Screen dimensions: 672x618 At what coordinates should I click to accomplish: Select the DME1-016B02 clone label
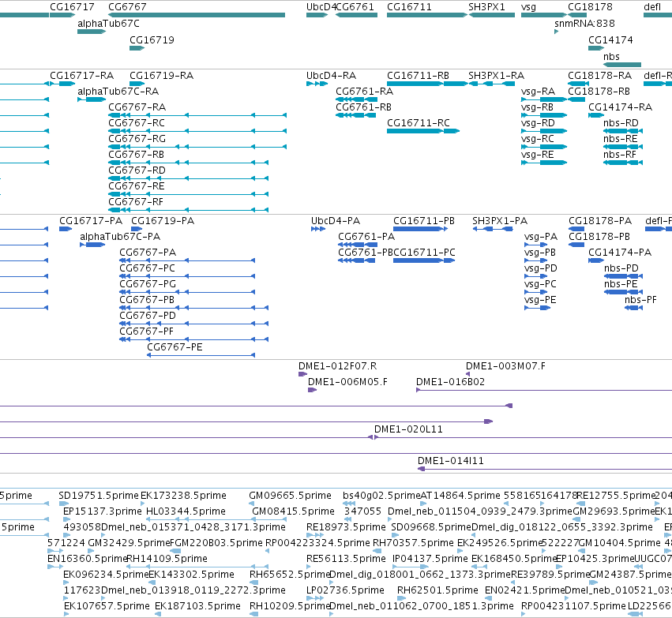click(x=450, y=381)
